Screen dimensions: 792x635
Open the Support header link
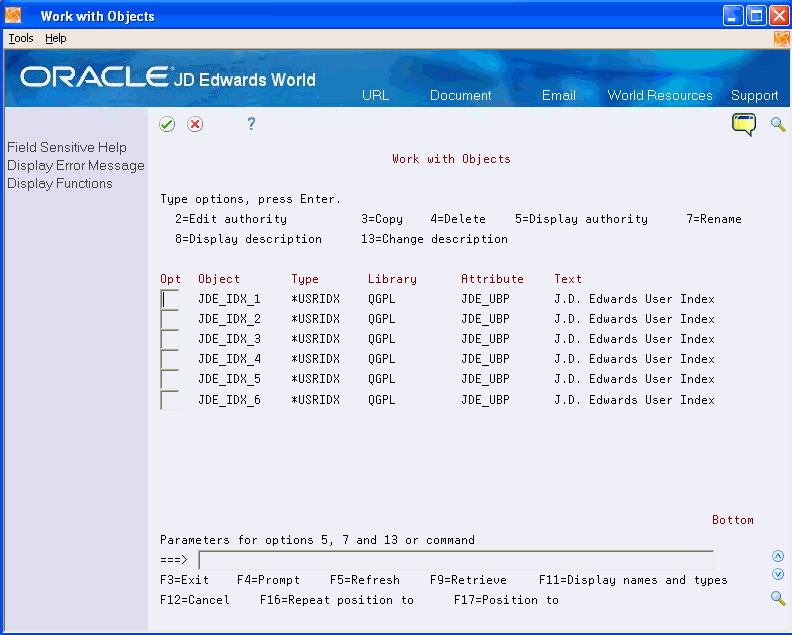[754, 95]
